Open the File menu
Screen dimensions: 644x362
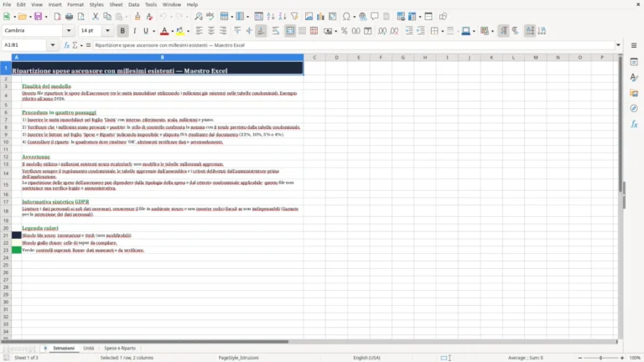pyautogui.click(x=7, y=4)
